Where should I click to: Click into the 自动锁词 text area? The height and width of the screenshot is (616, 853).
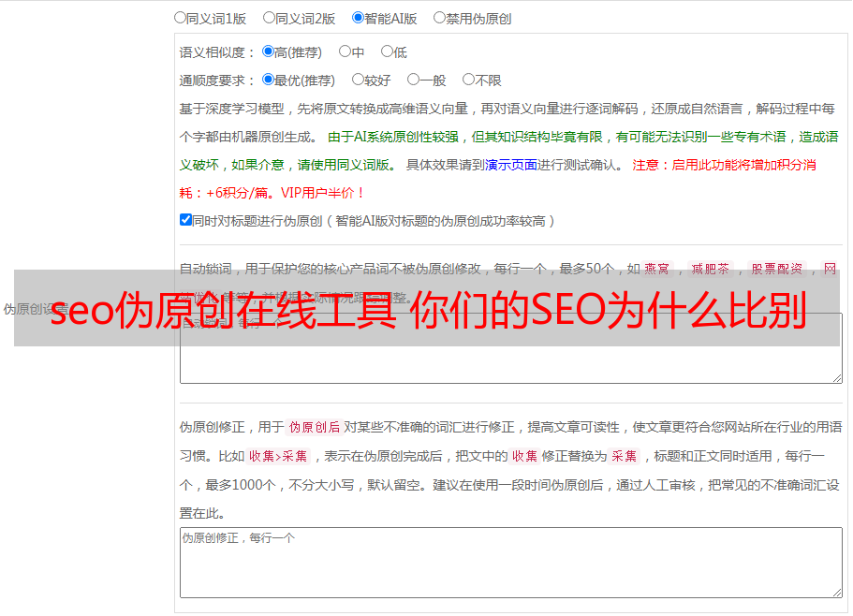pos(510,360)
